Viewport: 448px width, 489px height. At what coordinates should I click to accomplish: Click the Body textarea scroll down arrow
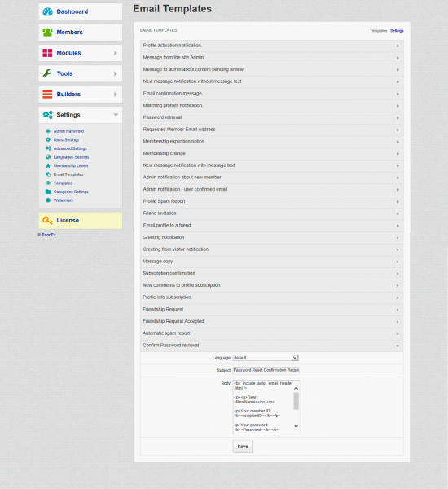coord(296,426)
